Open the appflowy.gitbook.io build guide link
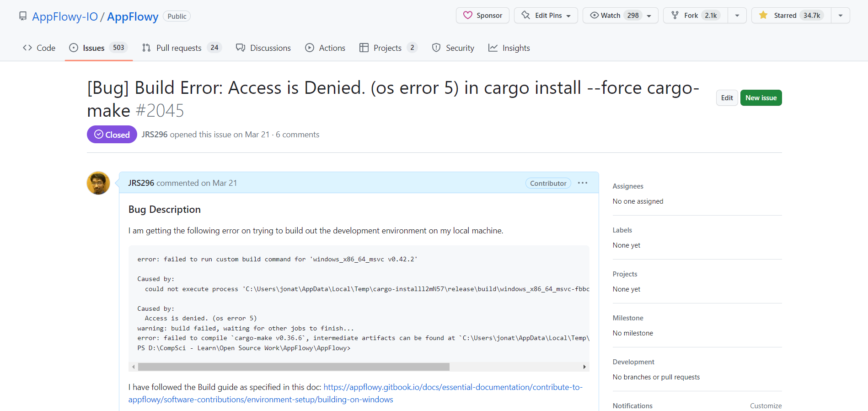 [355, 393]
